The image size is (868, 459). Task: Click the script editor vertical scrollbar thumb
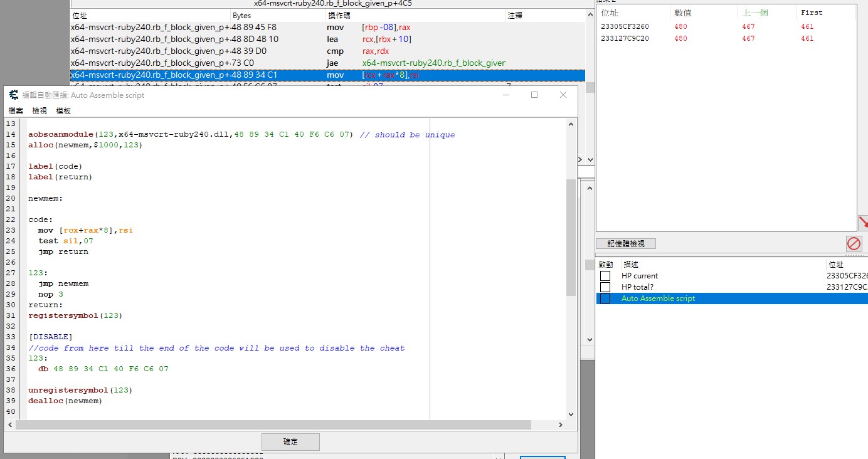coord(571,237)
